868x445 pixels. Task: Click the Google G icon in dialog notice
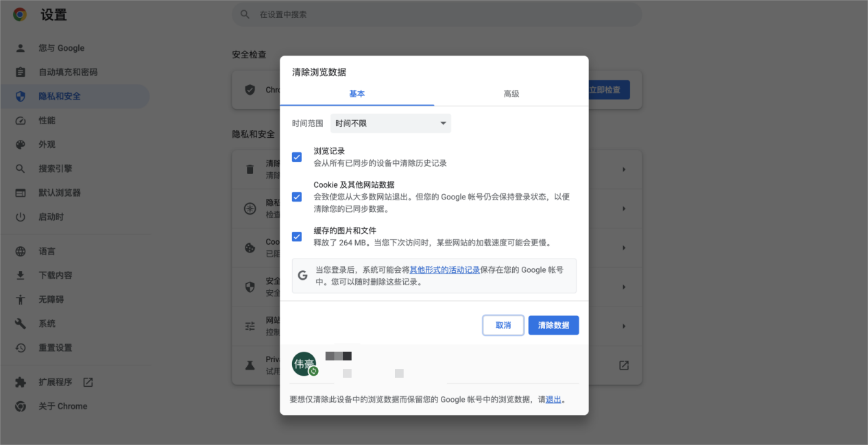coord(303,276)
